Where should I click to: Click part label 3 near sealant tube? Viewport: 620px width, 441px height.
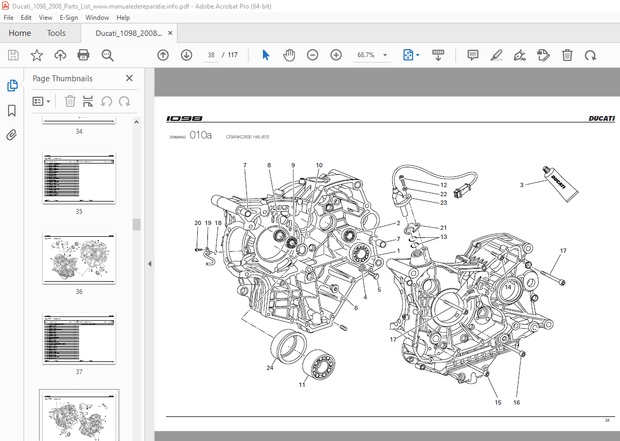point(522,185)
